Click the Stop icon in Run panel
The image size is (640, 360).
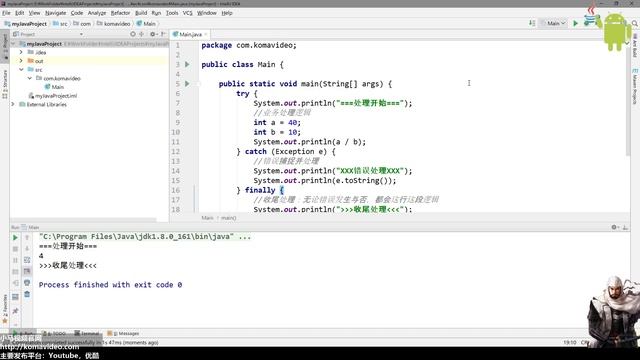point(15,249)
